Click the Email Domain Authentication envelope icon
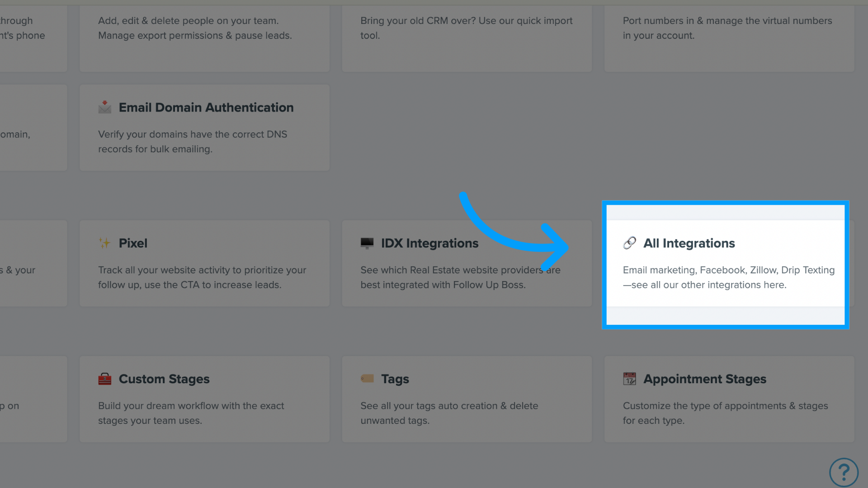Image resolution: width=868 pixels, height=488 pixels. coord(105,107)
